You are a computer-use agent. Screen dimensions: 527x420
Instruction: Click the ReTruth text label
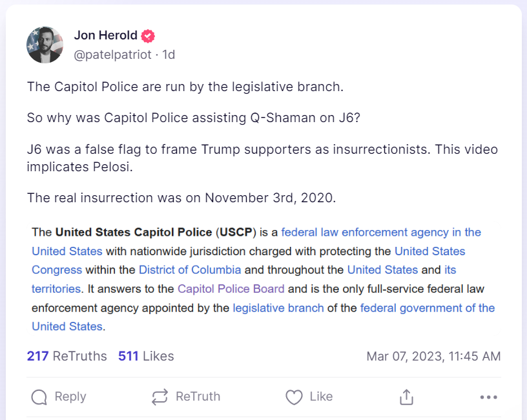click(x=198, y=397)
